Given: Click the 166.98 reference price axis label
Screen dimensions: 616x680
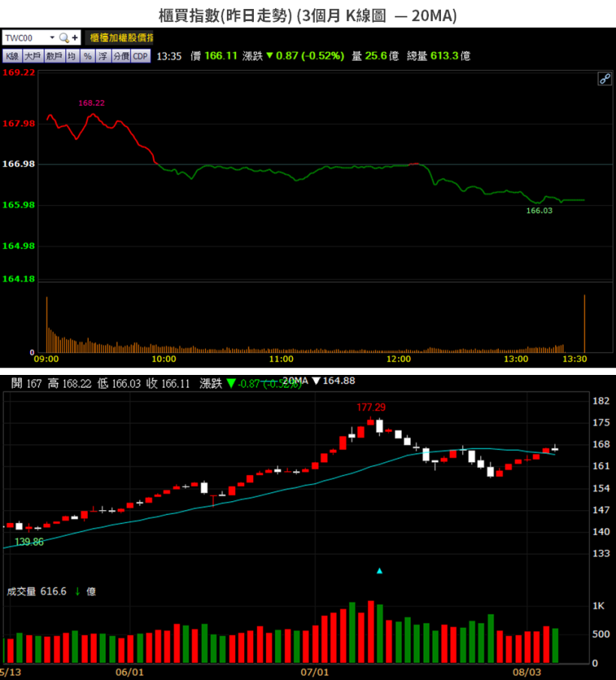Looking at the screenshot, I should [19, 164].
